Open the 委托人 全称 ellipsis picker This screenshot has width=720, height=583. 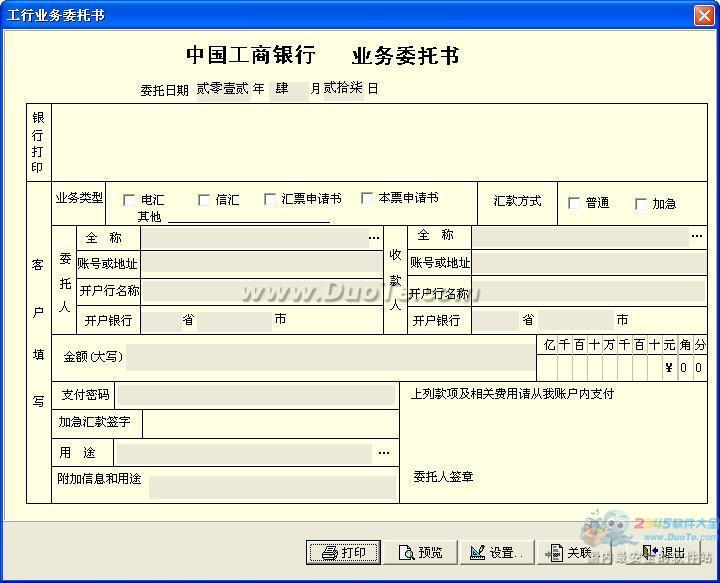pos(374,238)
